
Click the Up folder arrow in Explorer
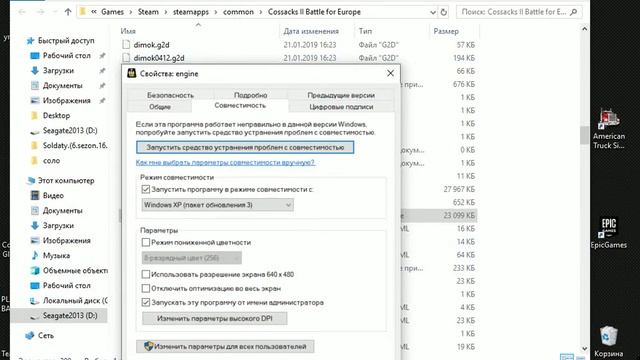coord(68,12)
